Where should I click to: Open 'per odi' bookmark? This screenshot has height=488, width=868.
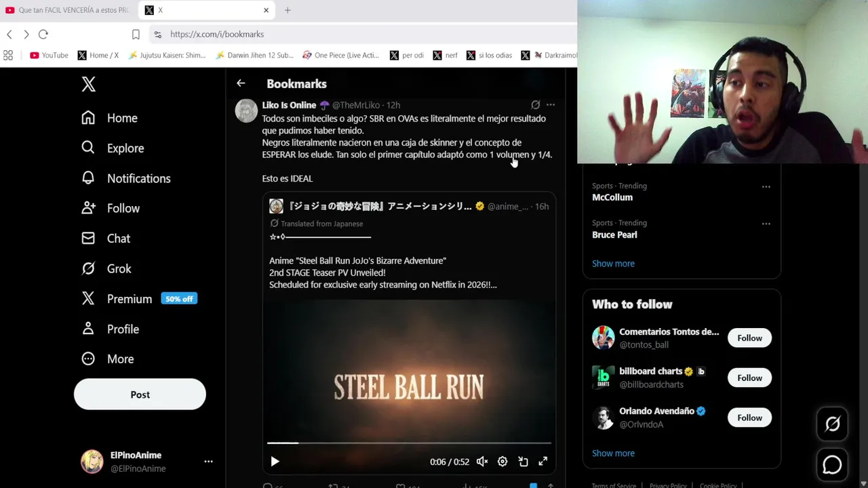point(407,55)
